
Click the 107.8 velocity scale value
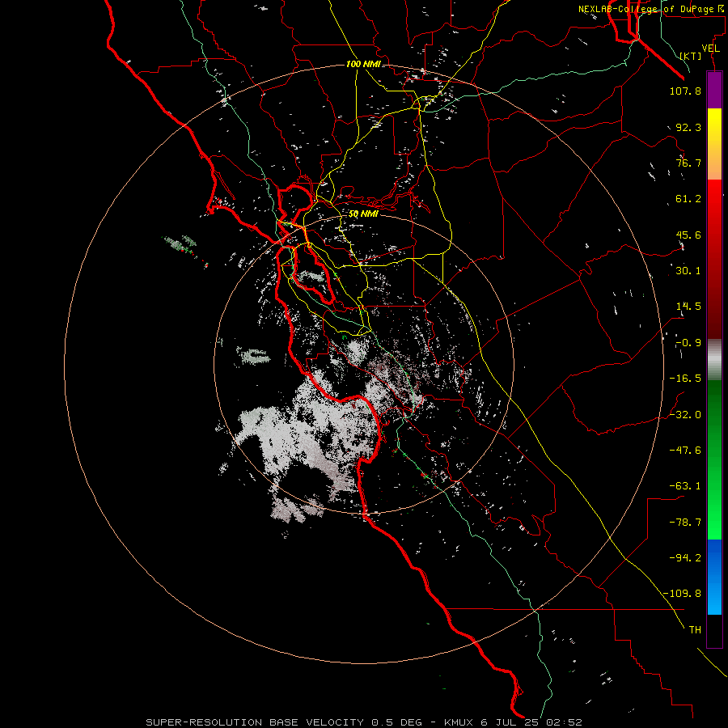click(x=685, y=91)
